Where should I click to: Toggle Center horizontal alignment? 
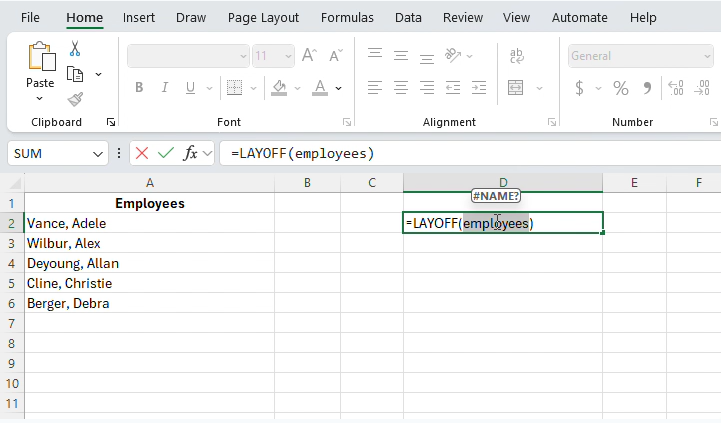coord(400,88)
